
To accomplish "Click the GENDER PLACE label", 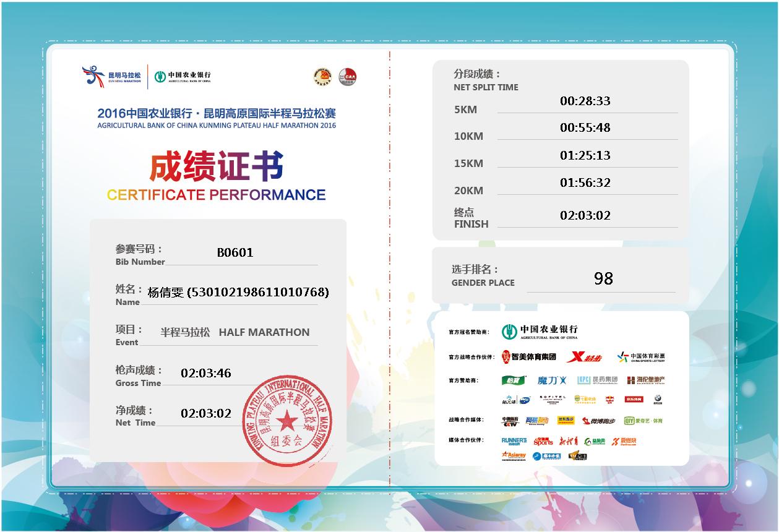I will [x=483, y=283].
